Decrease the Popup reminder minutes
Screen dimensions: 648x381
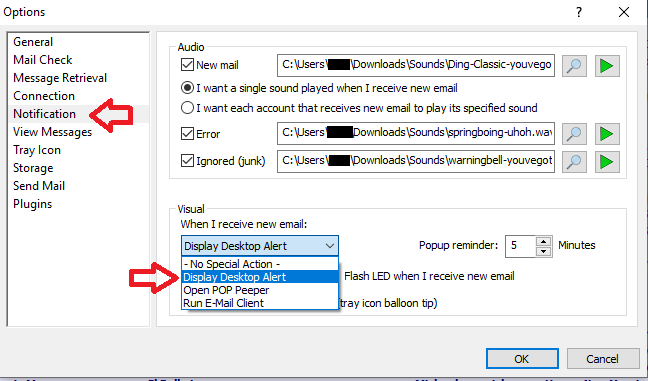544,252
